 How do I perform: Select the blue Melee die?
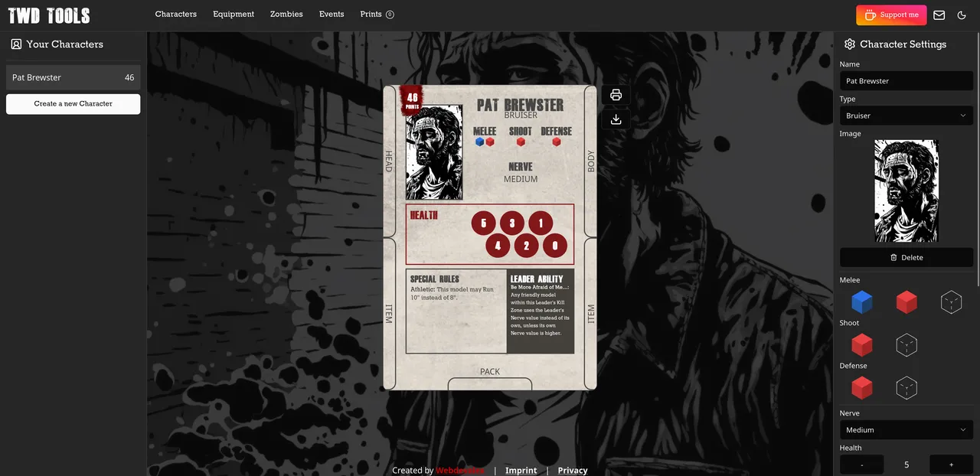(862, 302)
